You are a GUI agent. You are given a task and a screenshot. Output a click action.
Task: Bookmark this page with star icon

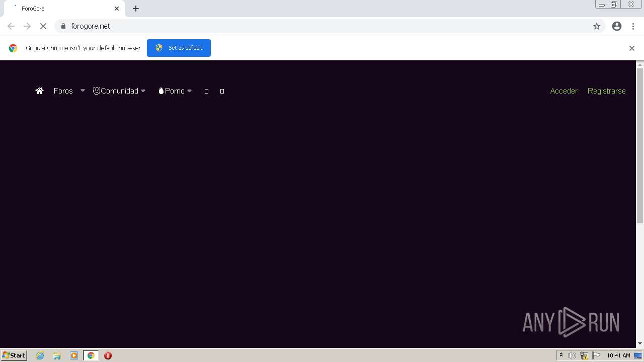(597, 26)
